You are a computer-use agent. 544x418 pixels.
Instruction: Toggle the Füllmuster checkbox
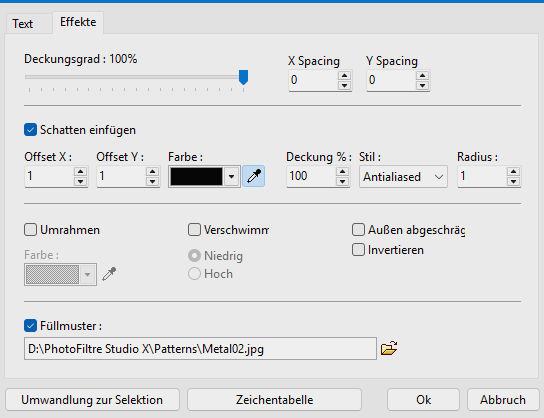point(31,325)
